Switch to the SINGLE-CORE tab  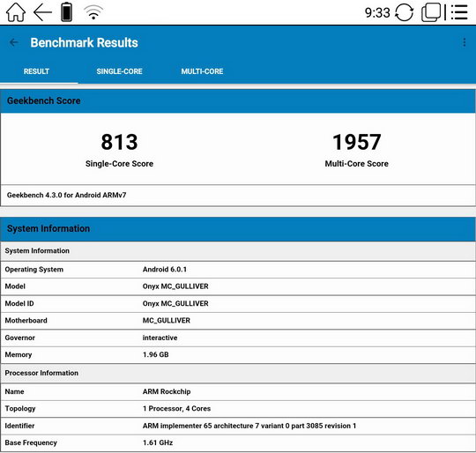119,71
